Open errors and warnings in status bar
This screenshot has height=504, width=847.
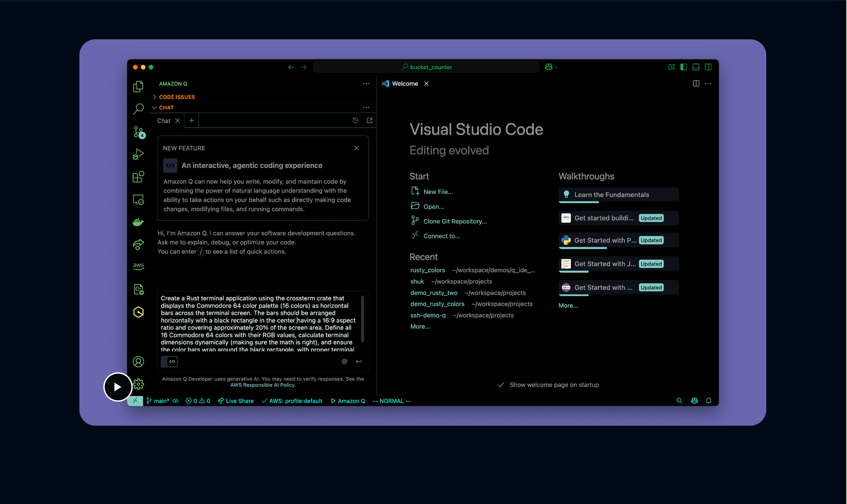(x=198, y=401)
